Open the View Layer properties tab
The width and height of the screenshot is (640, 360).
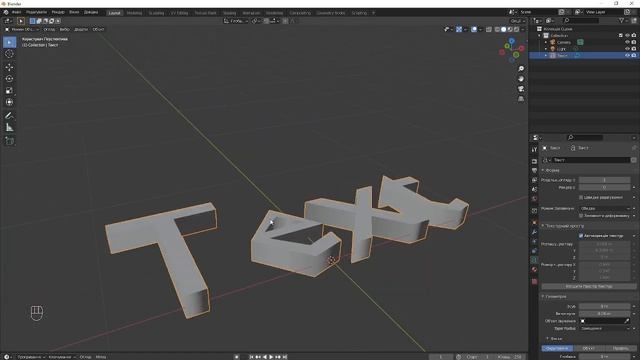(534, 180)
